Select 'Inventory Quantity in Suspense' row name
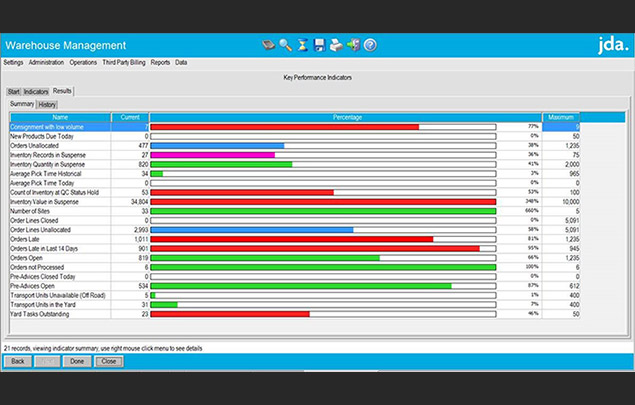 tap(47, 164)
